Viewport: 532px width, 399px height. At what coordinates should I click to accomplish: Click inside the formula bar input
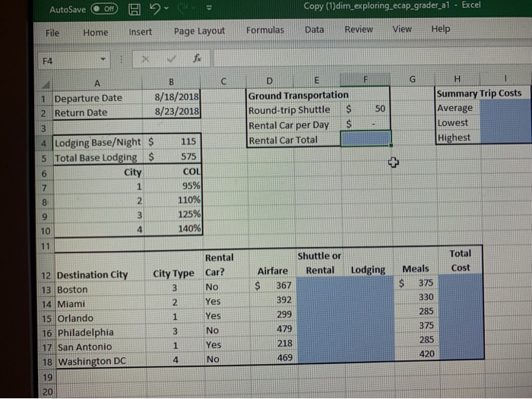[372, 57]
